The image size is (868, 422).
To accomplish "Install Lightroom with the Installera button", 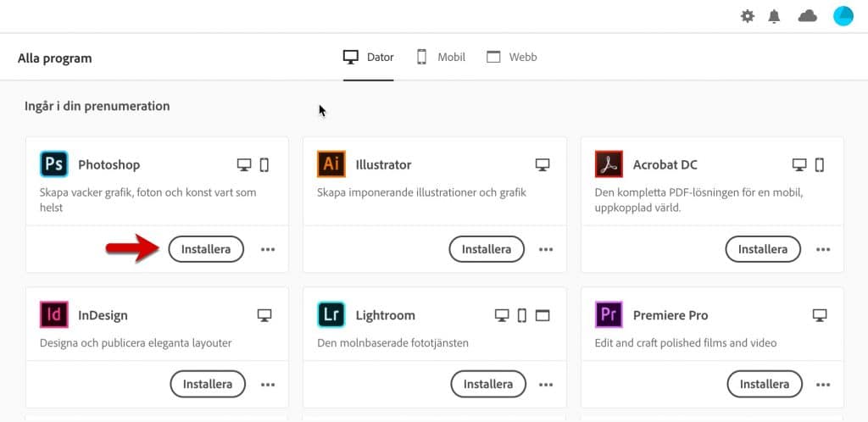I will (x=488, y=384).
